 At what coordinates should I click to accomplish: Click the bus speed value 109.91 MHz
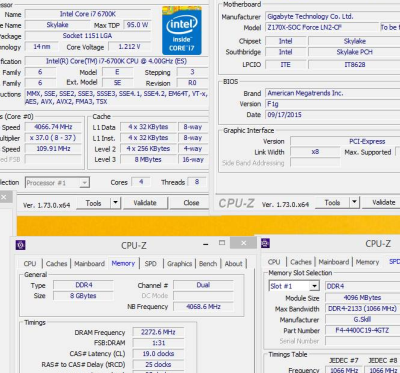[x=53, y=149]
